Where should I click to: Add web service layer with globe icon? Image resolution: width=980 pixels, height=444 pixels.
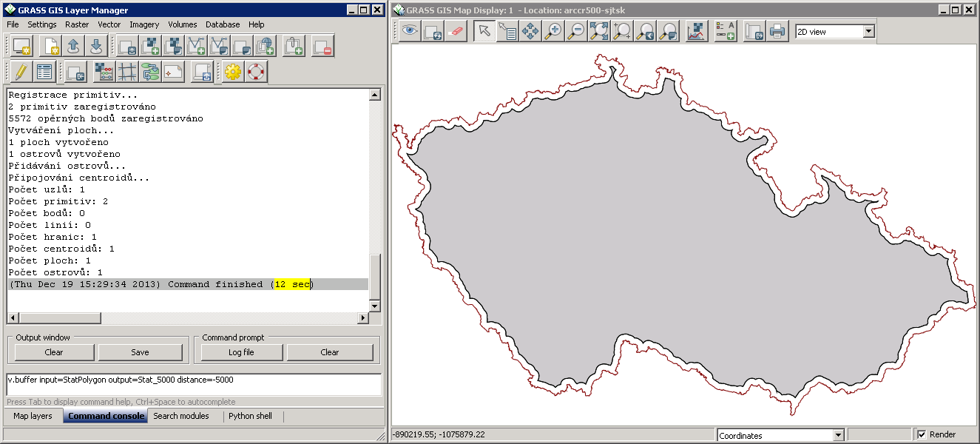(265, 47)
